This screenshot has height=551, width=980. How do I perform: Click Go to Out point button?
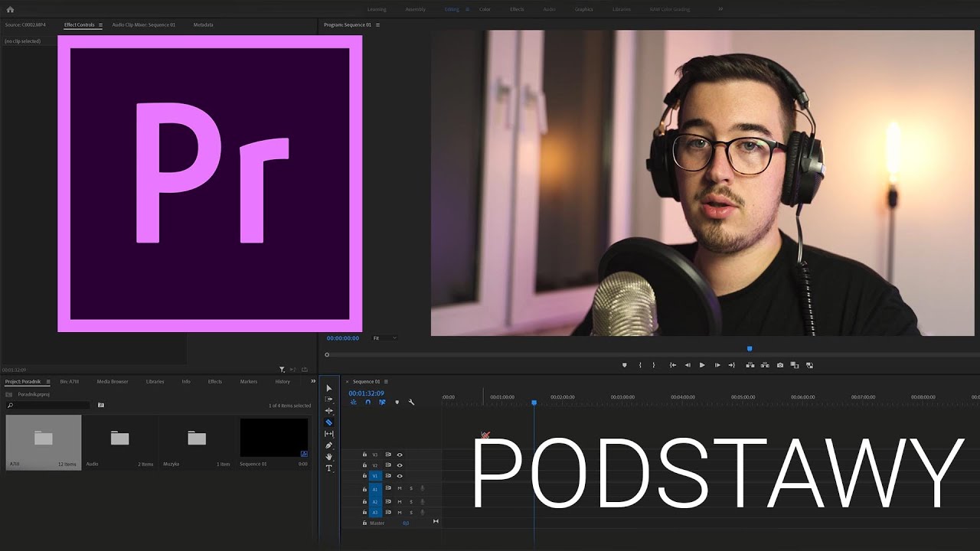[731, 365]
